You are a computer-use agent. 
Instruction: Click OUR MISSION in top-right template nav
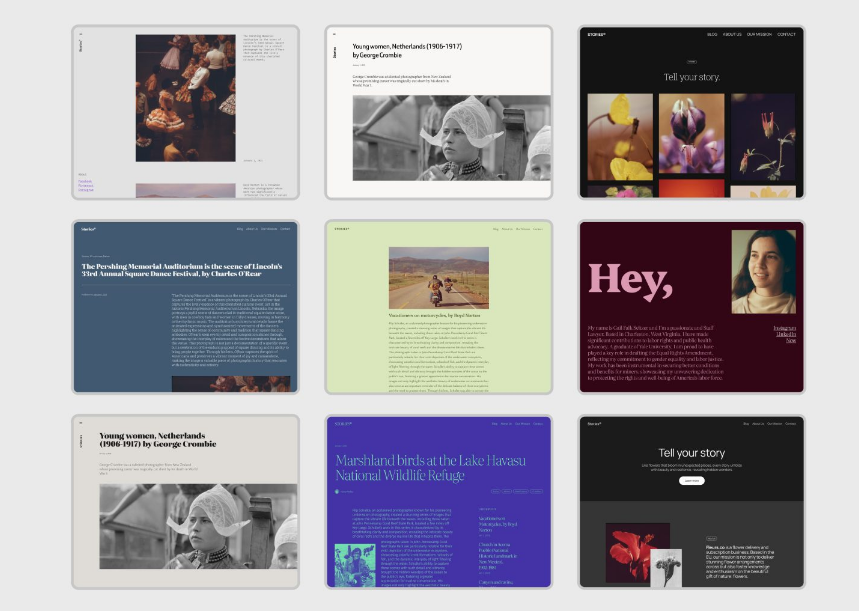pos(759,35)
